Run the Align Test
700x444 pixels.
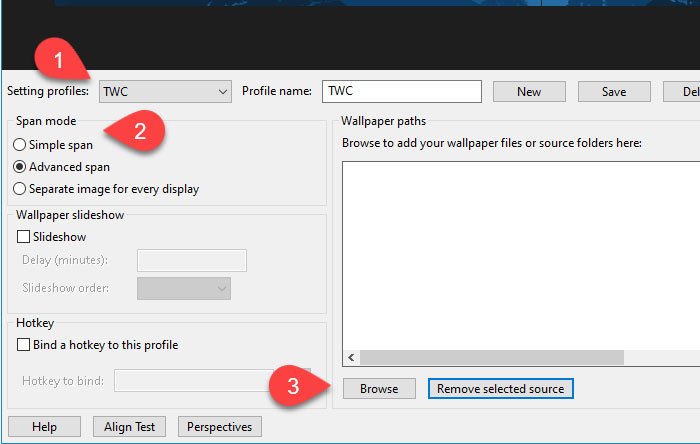[x=129, y=427]
